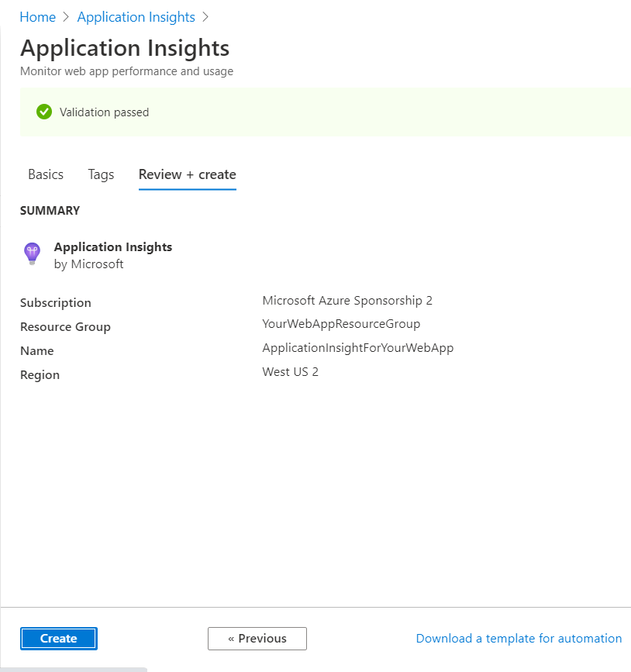Click the chevron after Application Insights breadcrumb
The height and width of the screenshot is (672, 631).
(x=205, y=17)
